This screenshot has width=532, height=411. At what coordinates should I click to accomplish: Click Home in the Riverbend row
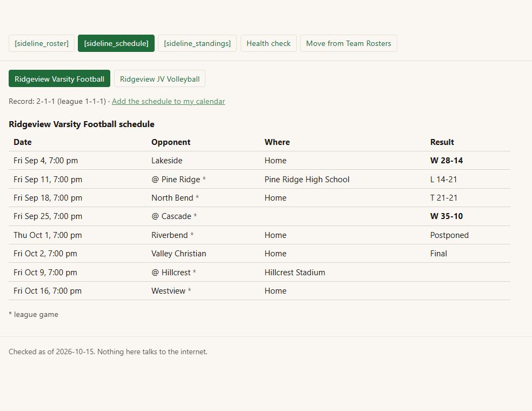275,235
